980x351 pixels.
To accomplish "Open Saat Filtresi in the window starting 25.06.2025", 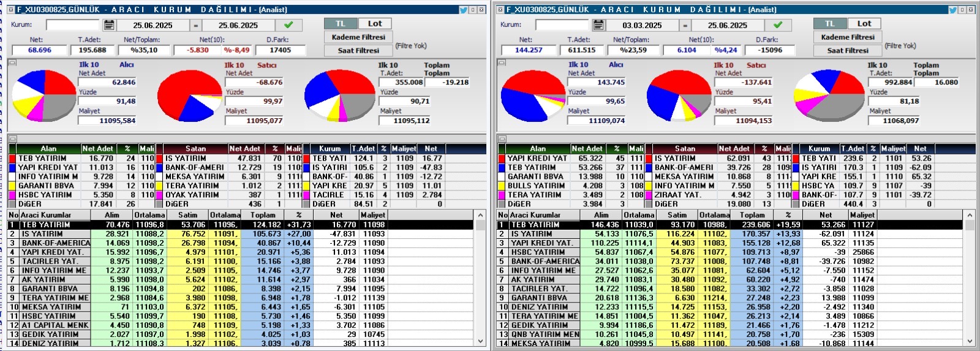I will 358,50.
